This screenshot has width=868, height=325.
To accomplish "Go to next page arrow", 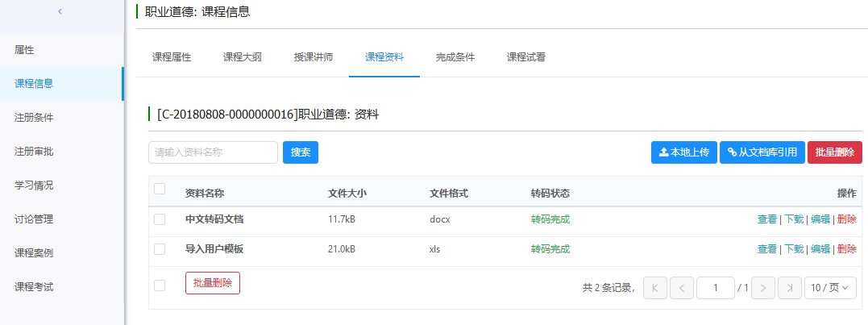I will coord(762,288).
